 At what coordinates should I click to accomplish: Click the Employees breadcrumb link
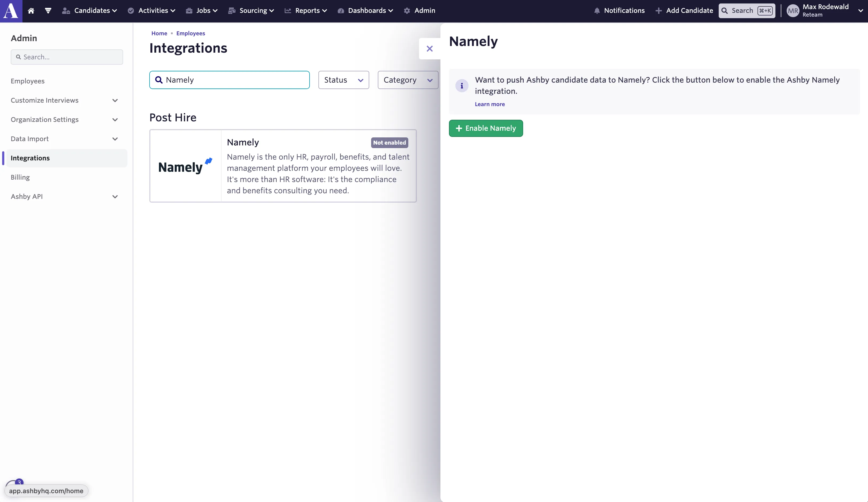tap(191, 33)
